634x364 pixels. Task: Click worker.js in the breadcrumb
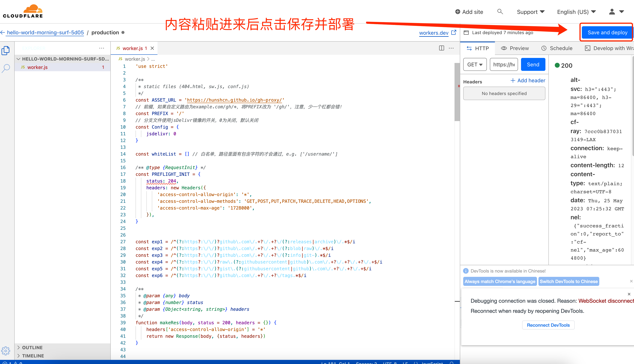pyautogui.click(x=135, y=59)
